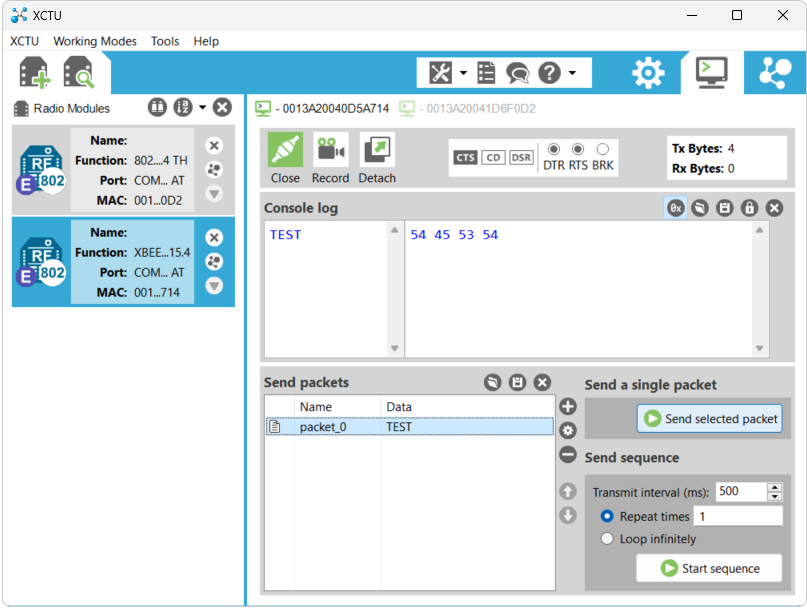Switch to Consoles working mode tab
The height and width of the screenshot is (608, 807).
(x=712, y=73)
